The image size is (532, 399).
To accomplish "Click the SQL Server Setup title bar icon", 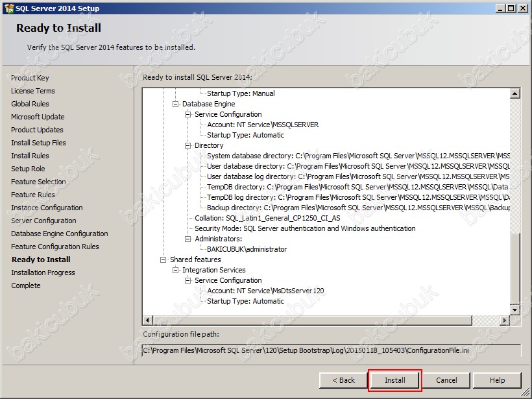I will (x=9, y=8).
